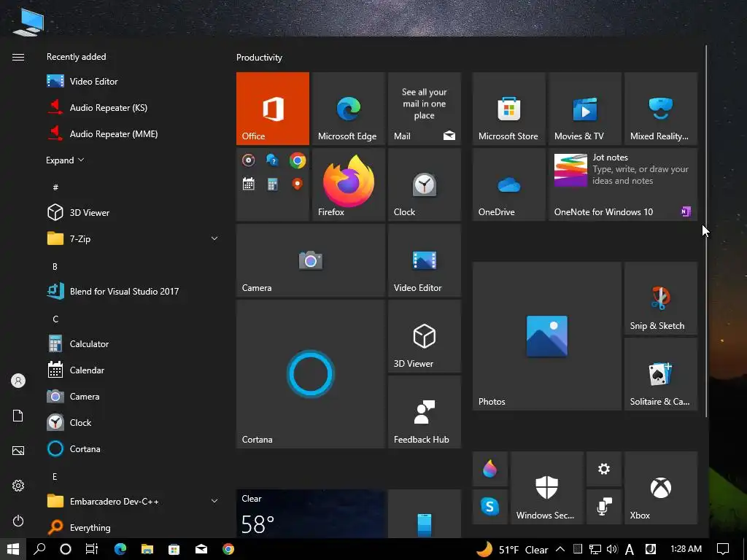Jump to apps via the # header
The image size is (747, 560).
[55, 187]
